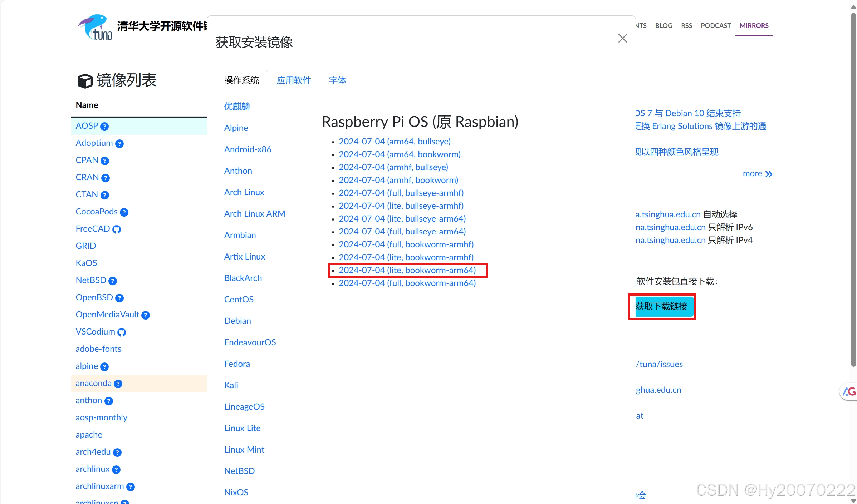The height and width of the screenshot is (504, 857).
Task: Switch to the 操作系统 tab
Action: pyautogui.click(x=241, y=80)
